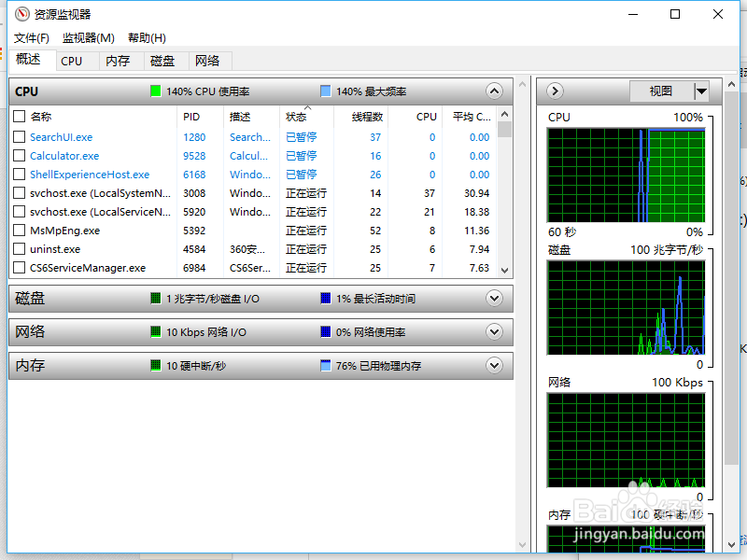This screenshot has height=560, width=747.
Task: Click the 视图 button
Action: pos(661,91)
